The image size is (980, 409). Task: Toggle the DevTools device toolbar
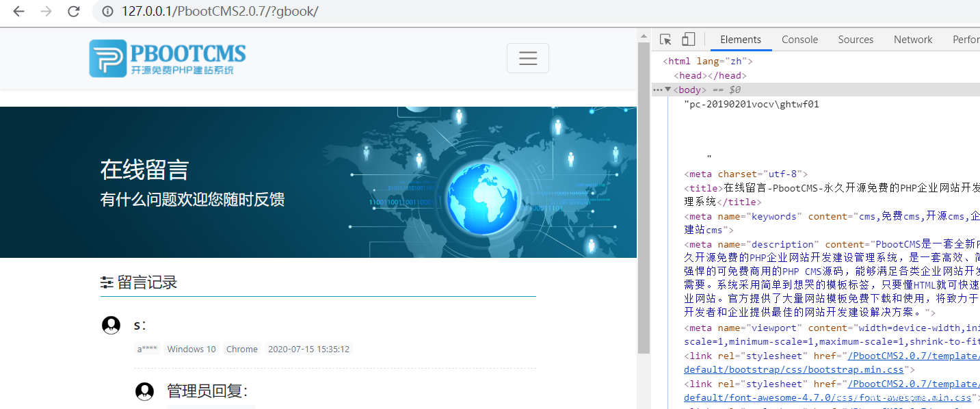[689, 40]
